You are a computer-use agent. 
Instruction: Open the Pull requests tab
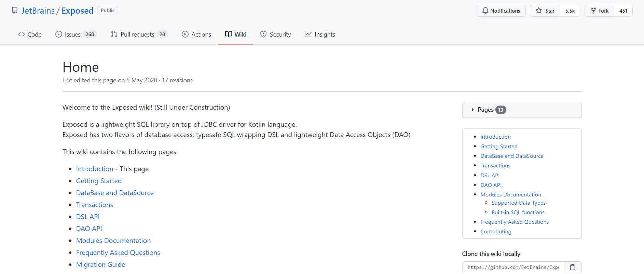[x=139, y=34]
